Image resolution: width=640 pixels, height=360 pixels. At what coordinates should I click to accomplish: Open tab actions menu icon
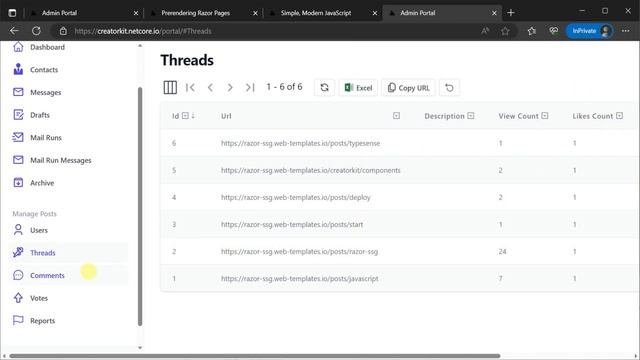12,13
